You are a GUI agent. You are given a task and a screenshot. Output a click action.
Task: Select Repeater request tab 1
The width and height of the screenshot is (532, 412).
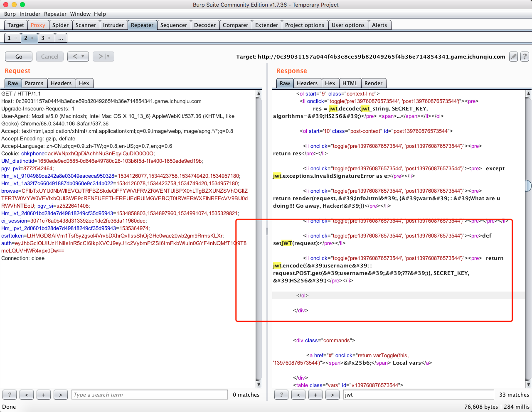[9, 38]
